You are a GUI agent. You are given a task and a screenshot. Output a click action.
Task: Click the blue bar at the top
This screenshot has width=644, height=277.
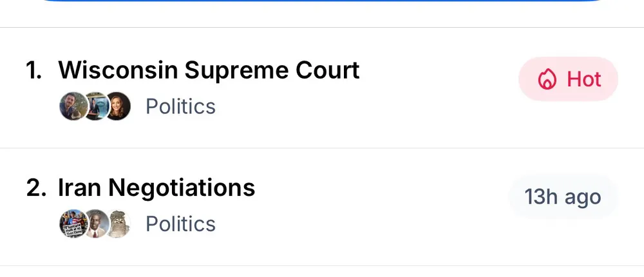pyautogui.click(x=322, y=2)
